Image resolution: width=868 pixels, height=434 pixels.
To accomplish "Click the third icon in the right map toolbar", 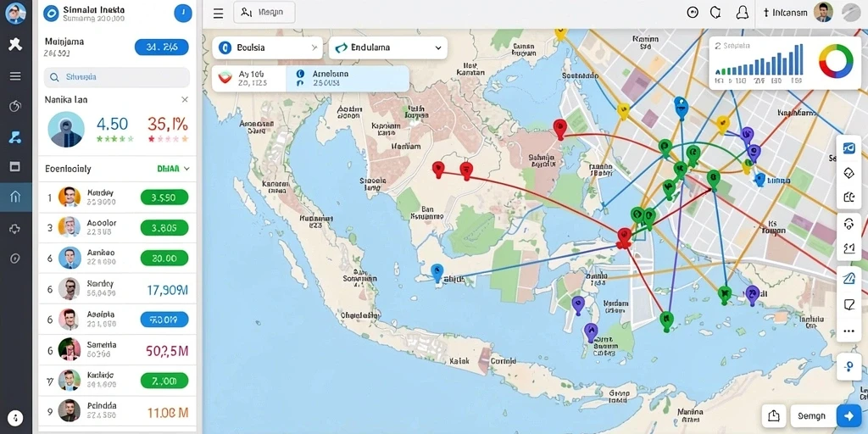I will (x=849, y=198).
